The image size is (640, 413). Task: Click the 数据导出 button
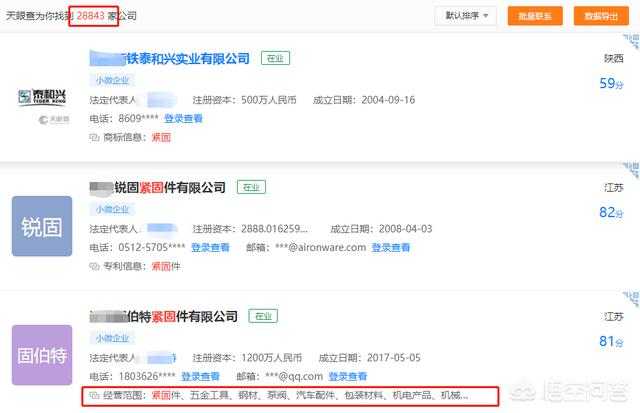[x=600, y=16]
